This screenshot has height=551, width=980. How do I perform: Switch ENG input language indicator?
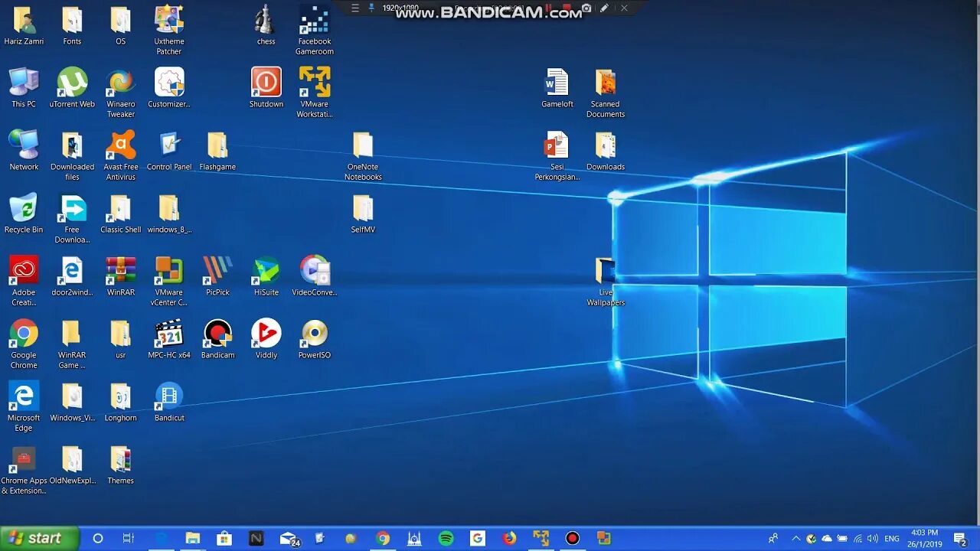point(892,539)
